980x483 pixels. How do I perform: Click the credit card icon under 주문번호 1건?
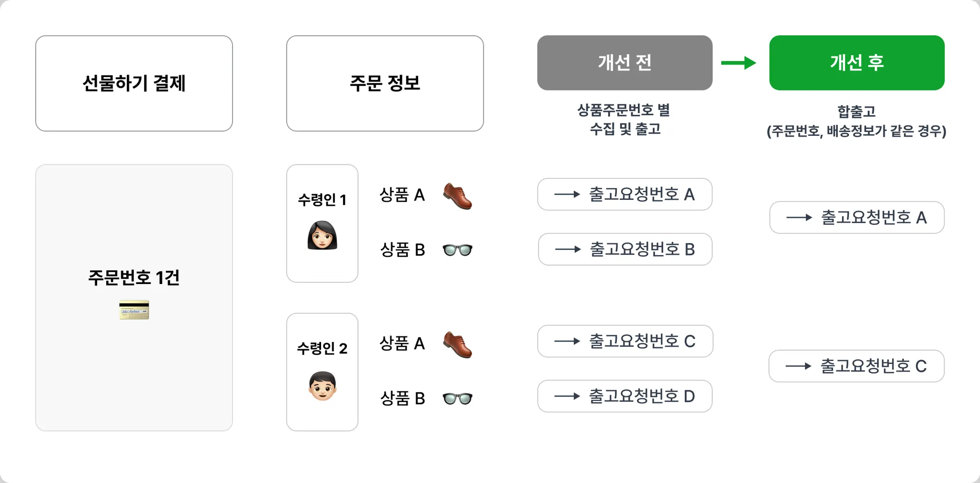(134, 310)
